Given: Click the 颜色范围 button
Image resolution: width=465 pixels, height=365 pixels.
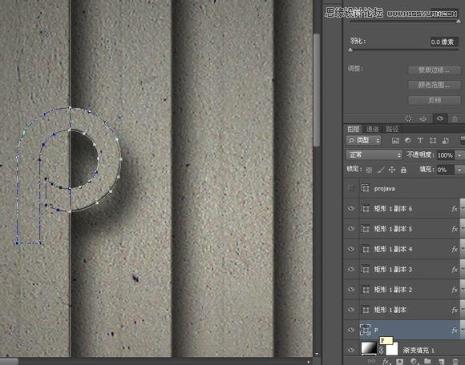Looking at the screenshot, I should tap(434, 85).
